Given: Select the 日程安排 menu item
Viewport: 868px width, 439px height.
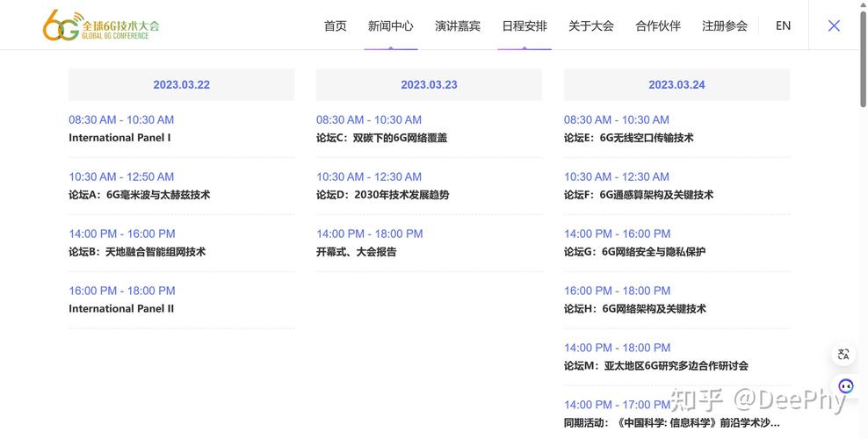Looking at the screenshot, I should (524, 25).
